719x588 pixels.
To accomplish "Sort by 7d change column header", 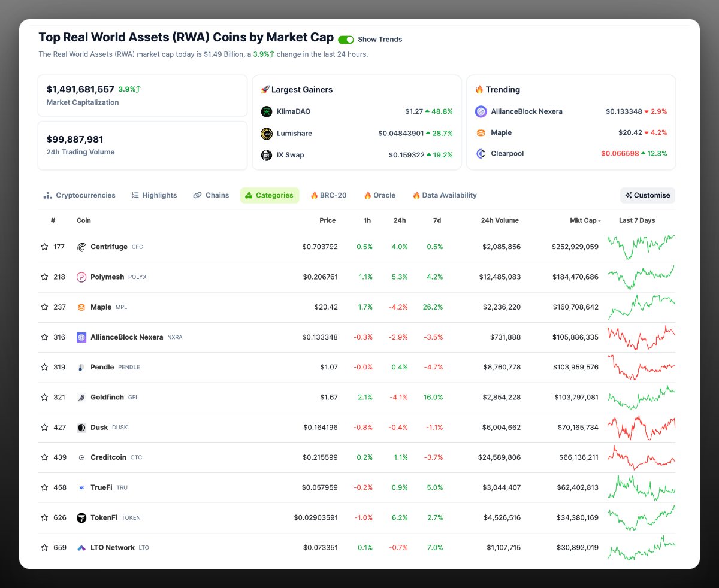I will click(x=437, y=220).
